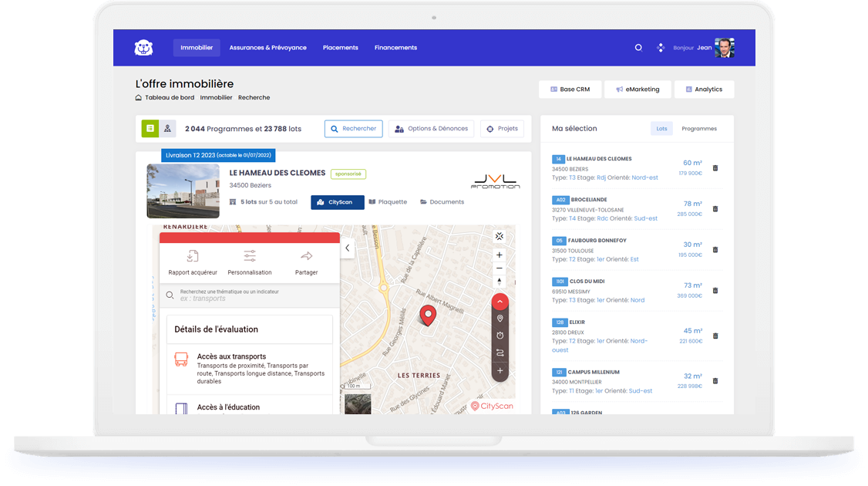
Task: Switch to the Programmes tab
Action: [x=698, y=128]
